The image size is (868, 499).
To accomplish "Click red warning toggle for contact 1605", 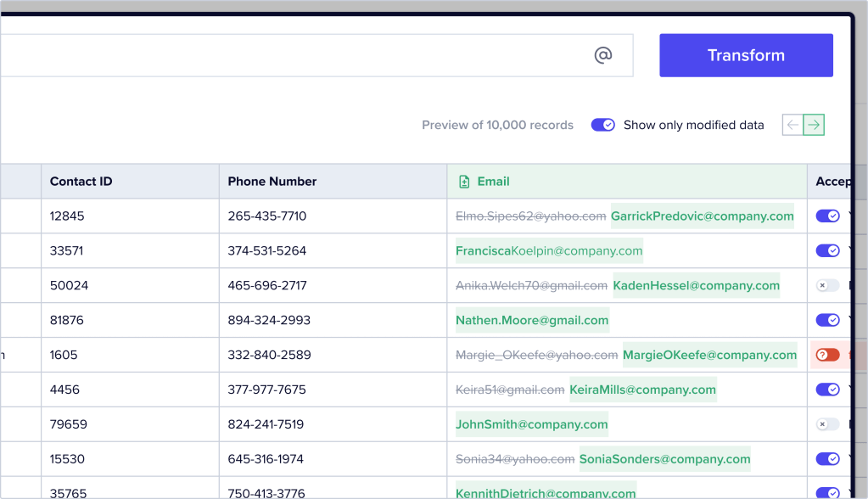I will point(827,355).
